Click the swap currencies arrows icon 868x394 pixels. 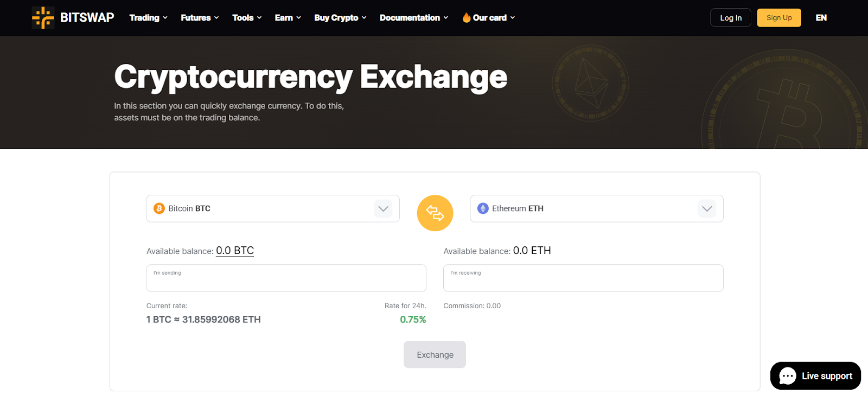tap(435, 213)
